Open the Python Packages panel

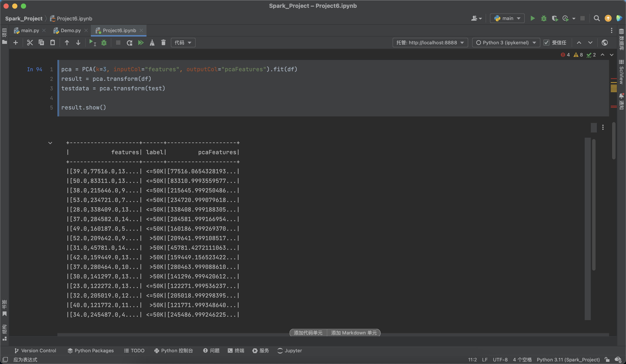click(91, 351)
